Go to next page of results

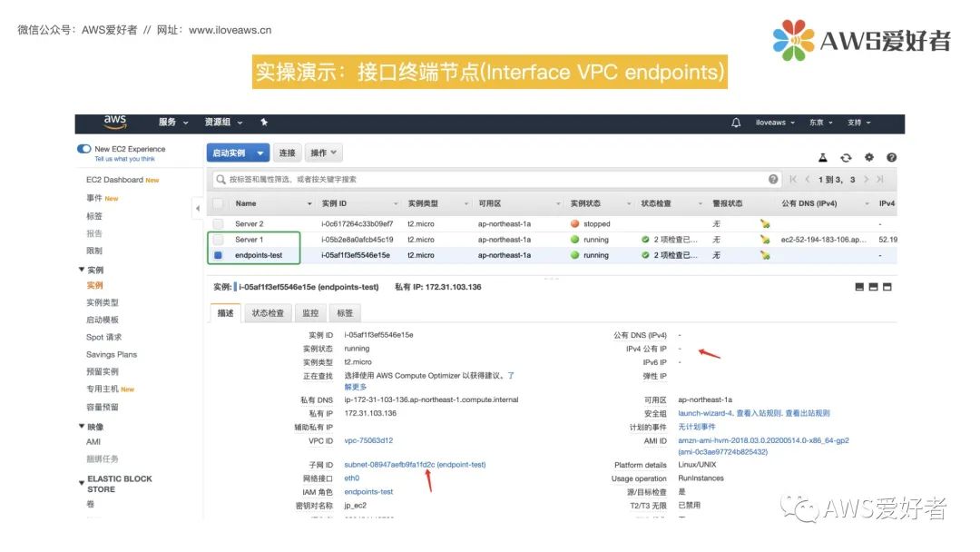(x=867, y=180)
